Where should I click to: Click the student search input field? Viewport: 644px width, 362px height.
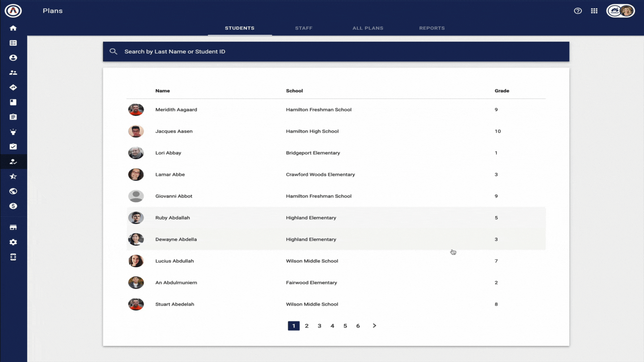335,52
